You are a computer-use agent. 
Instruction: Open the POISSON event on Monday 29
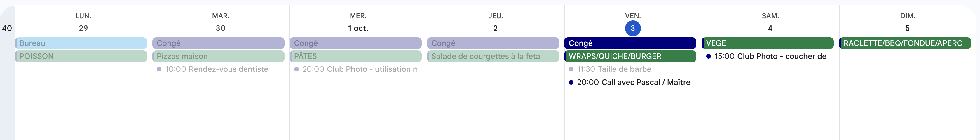[81, 56]
